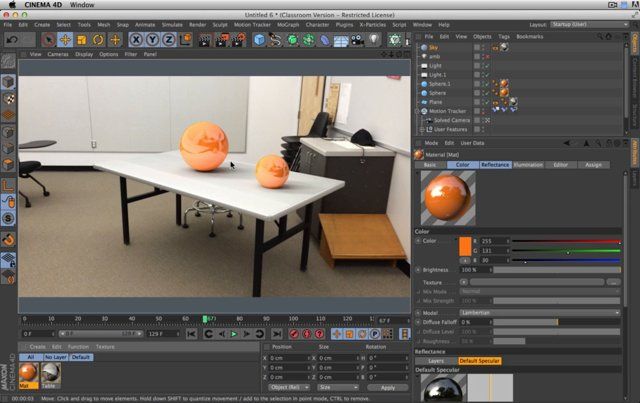Open the Motion Tracker menu
This screenshot has width=640, height=403.
pos(252,25)
